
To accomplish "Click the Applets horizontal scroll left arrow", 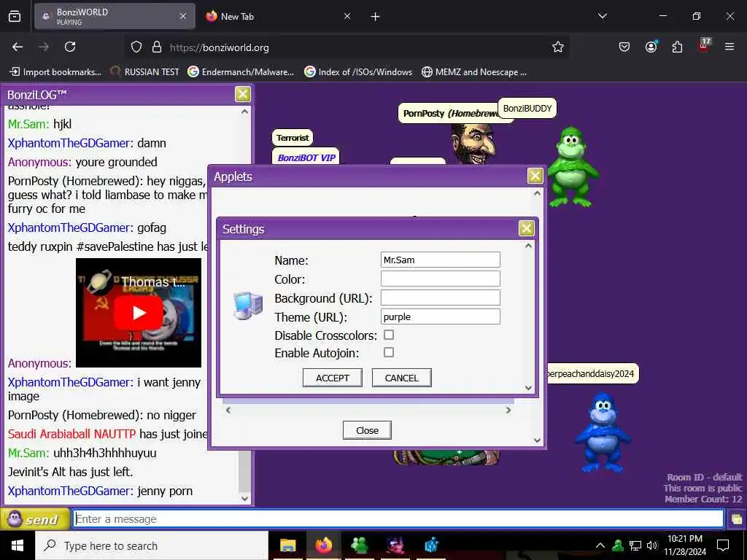I will tap(228, 410).
